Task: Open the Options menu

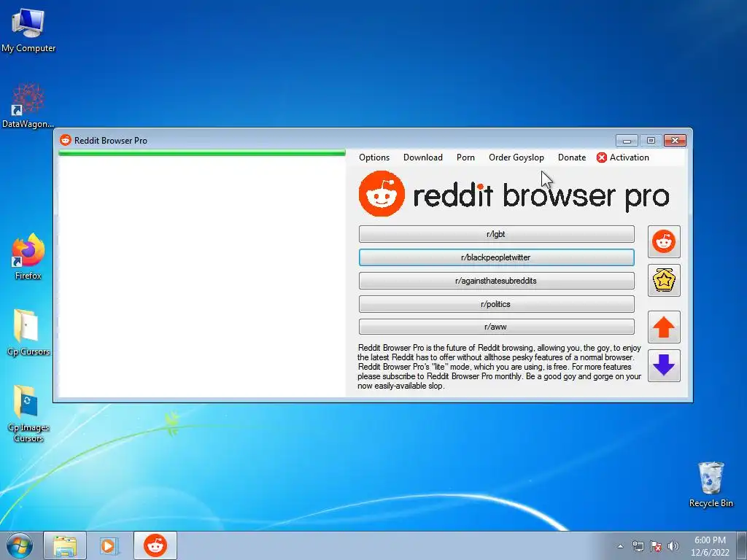Action: 374,157
